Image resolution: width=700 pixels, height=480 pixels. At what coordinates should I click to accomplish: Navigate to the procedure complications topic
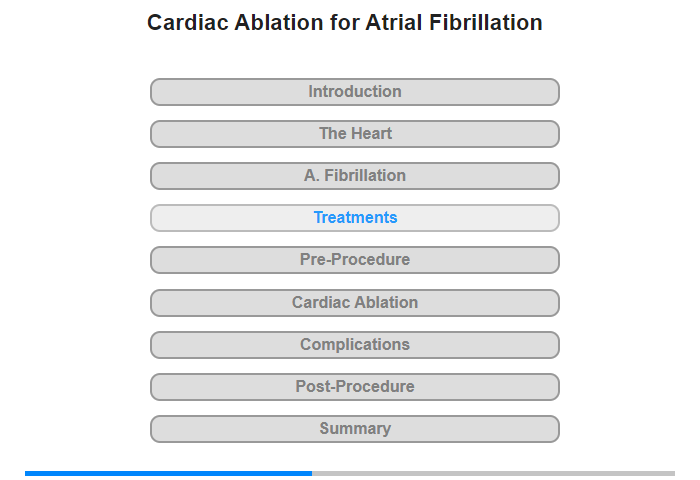tap(354, 345)
